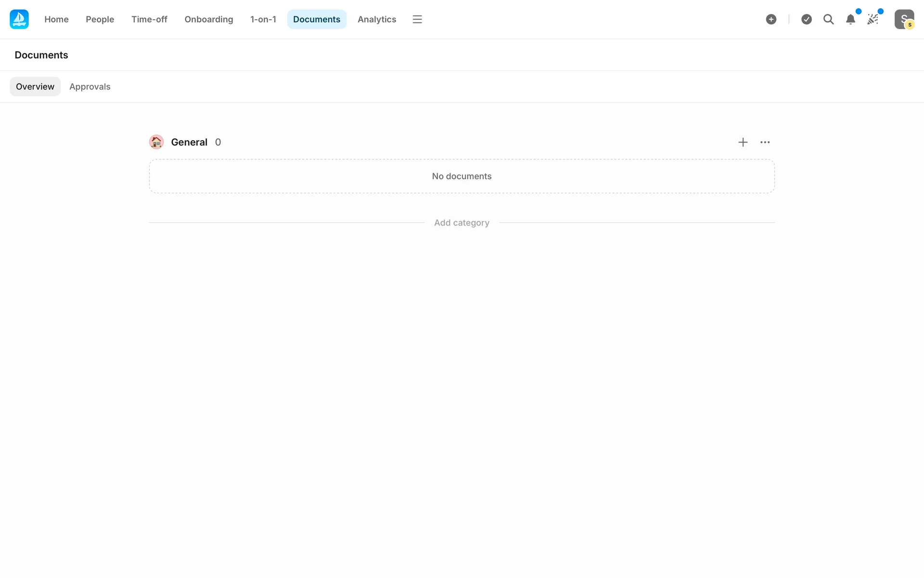Image resolution: width=924 pixels, height=578 pixels.
Task: Open the Onboarding page
Action: click(x=208, y=19)
